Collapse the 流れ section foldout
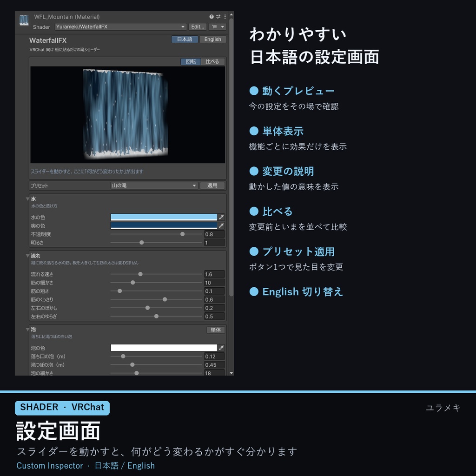This screenshot has width=476, height=476. point(27,256)
